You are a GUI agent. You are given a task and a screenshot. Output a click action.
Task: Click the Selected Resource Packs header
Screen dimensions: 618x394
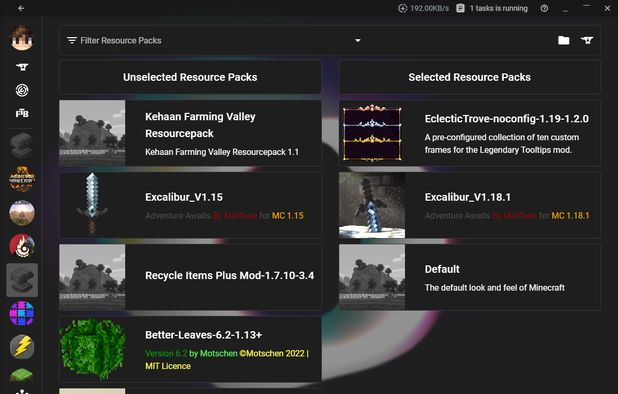pos(469,77)
